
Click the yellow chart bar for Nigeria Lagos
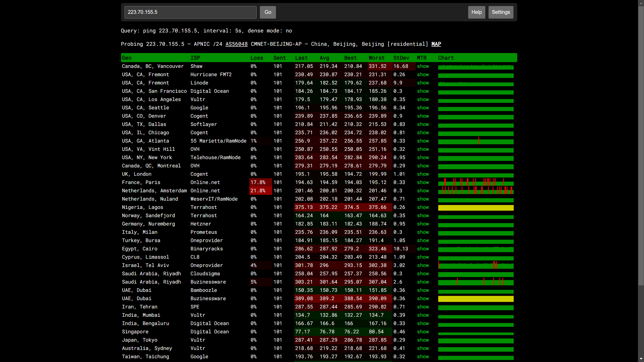[475, 208]
